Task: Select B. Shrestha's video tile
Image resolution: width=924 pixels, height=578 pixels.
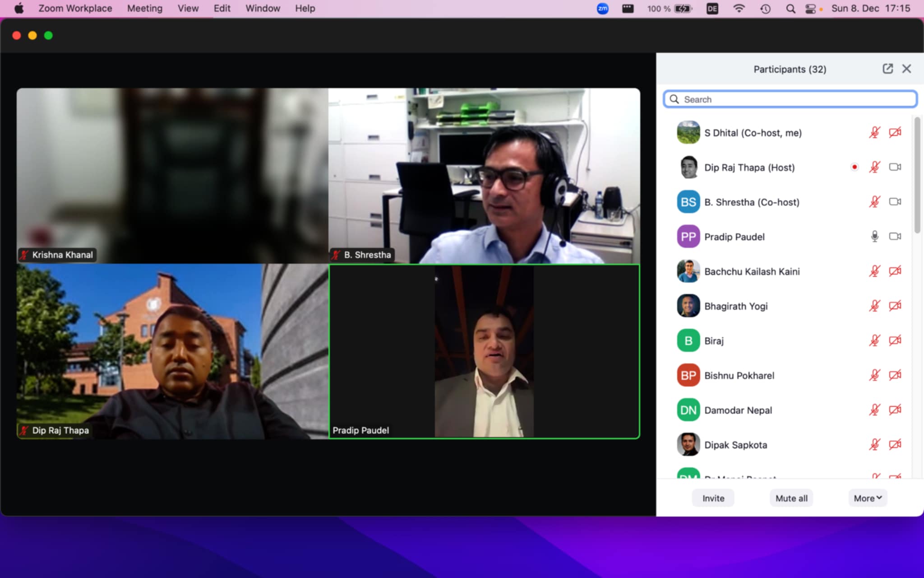Action: (484, 176)
